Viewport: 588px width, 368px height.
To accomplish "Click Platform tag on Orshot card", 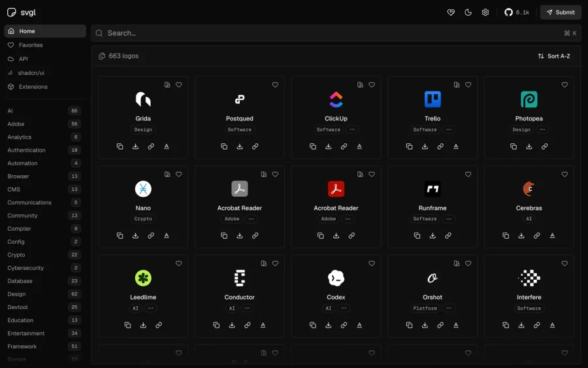I will click(425, 309).
